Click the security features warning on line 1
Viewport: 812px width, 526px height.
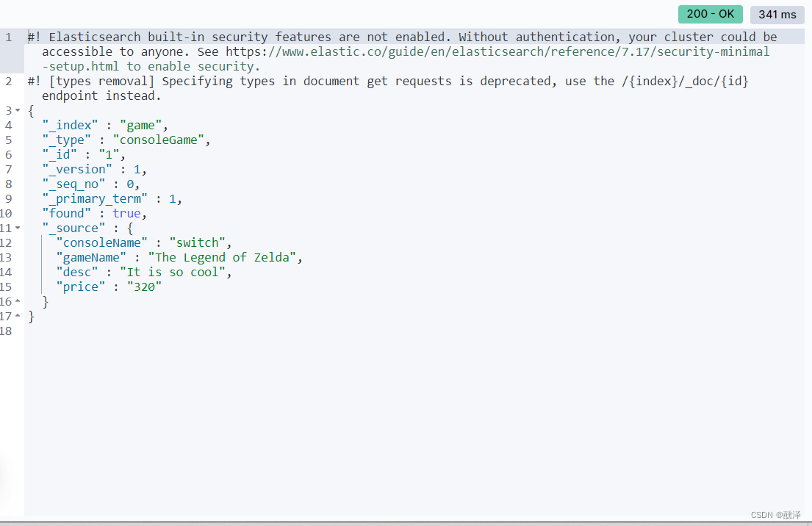pos(403,51)
